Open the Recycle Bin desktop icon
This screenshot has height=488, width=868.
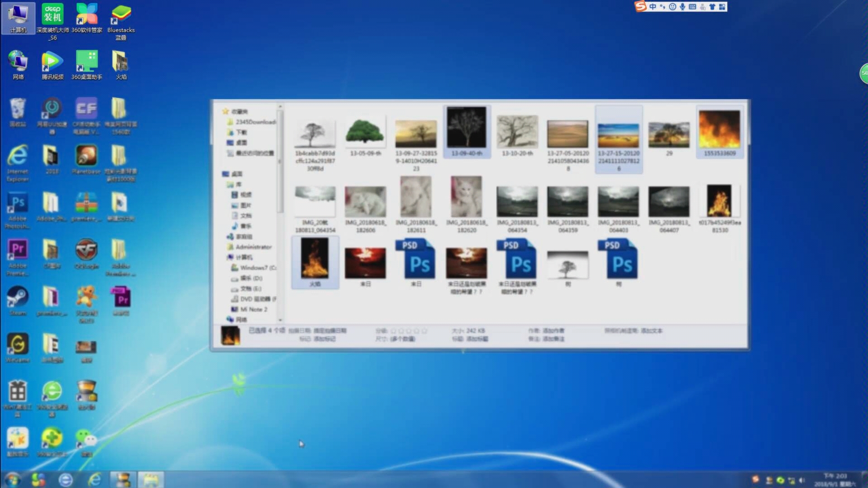coord(18,112)
